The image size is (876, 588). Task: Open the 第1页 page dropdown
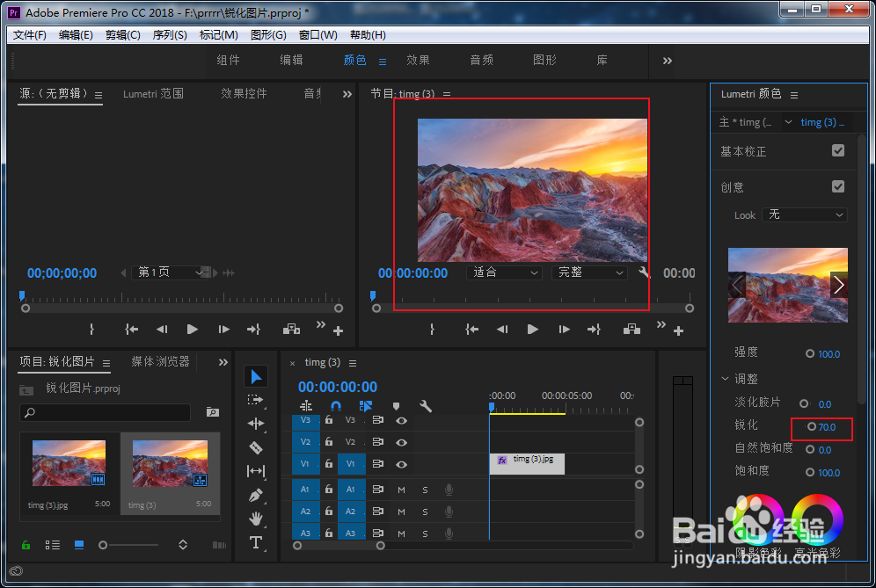[168, 272]
